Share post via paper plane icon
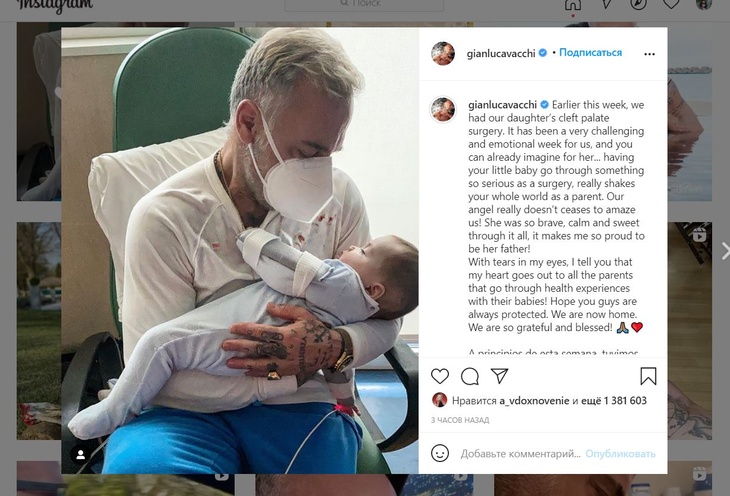Viewport: 730px width, 496px height. 499,376
